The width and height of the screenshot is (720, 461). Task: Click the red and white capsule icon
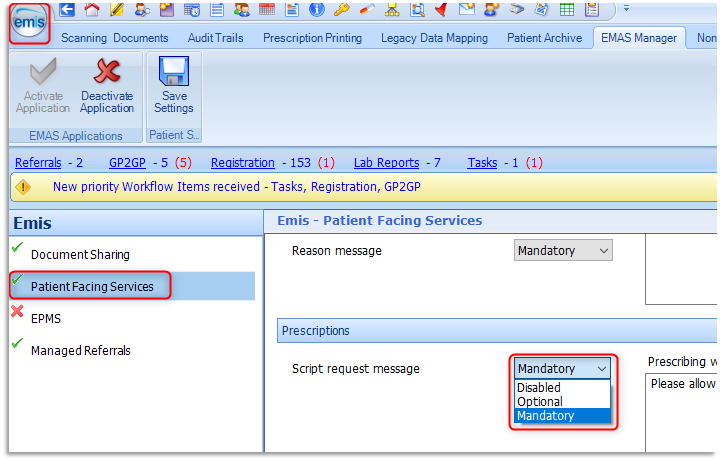tap(367, 9)
